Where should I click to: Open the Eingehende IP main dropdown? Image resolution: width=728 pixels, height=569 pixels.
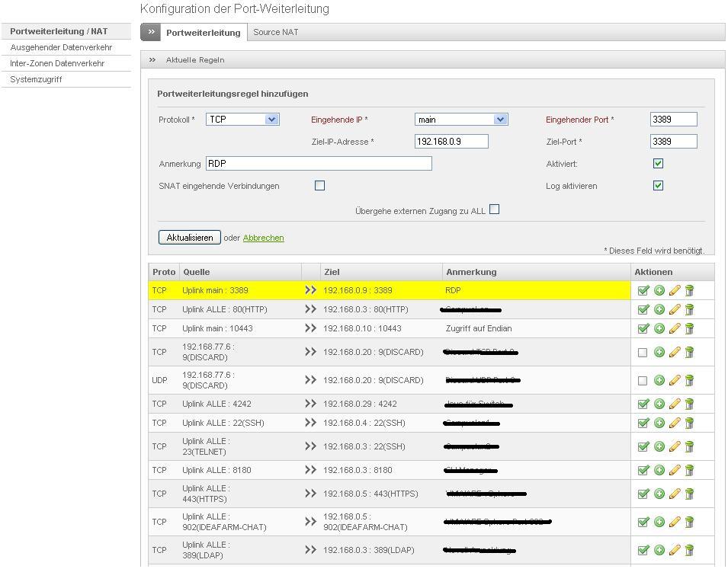461,120
